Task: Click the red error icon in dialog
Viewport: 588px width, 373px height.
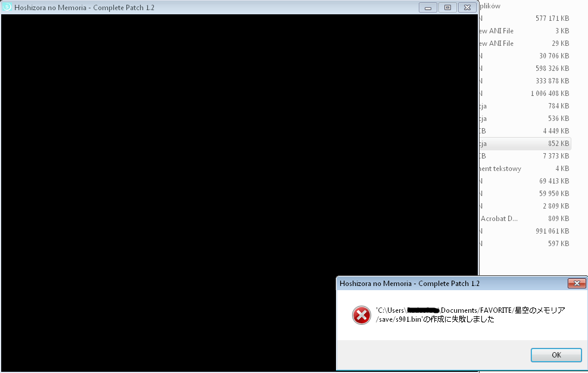Action: [361, 315]
